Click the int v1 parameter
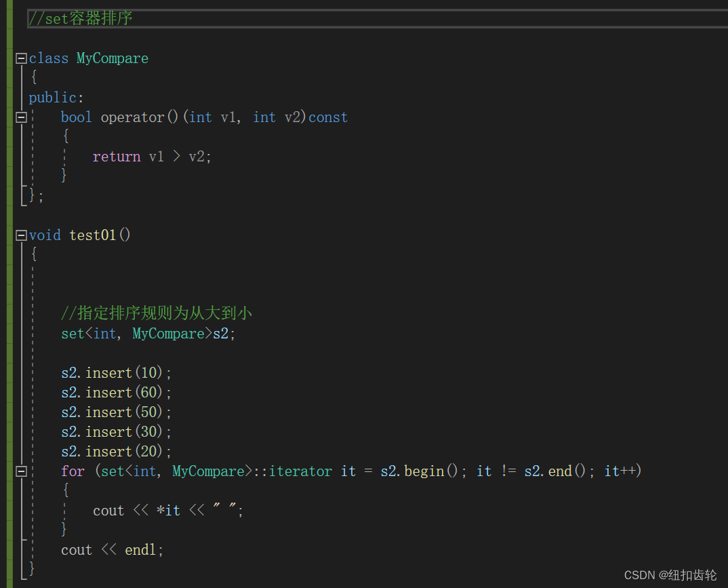 pos(212,117)
